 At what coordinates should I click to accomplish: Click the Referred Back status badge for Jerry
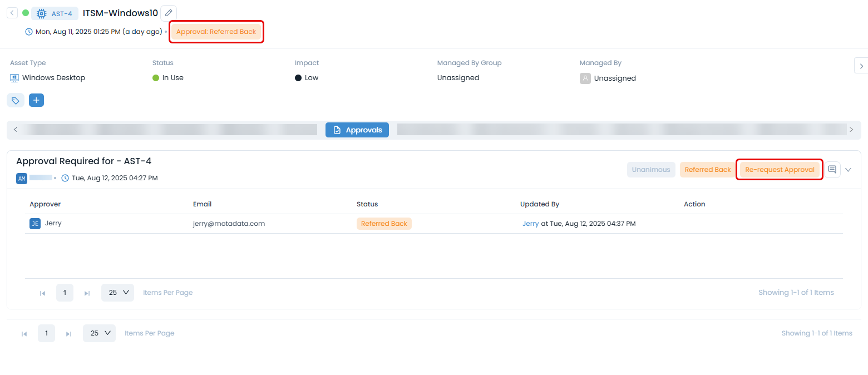click(384, 223)
